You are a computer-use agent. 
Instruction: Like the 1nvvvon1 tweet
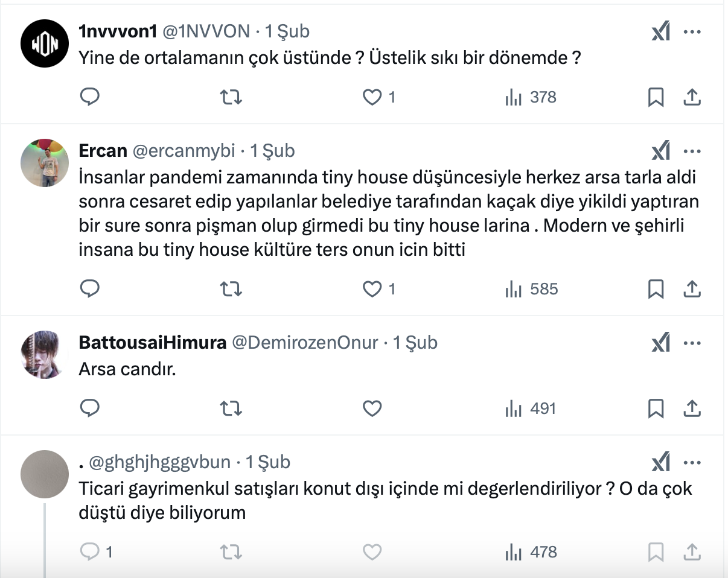pyautogui.click(x=372, y=97)
